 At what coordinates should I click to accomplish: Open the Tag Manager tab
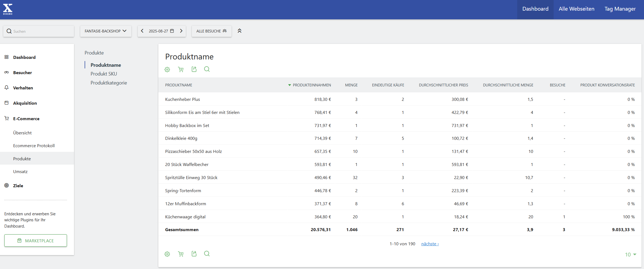tap(620, 9)
